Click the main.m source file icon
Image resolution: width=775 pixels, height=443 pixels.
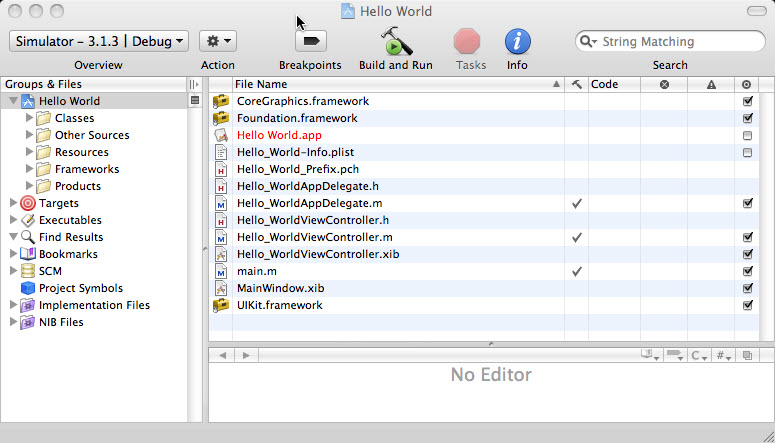(x=221, y=271)
